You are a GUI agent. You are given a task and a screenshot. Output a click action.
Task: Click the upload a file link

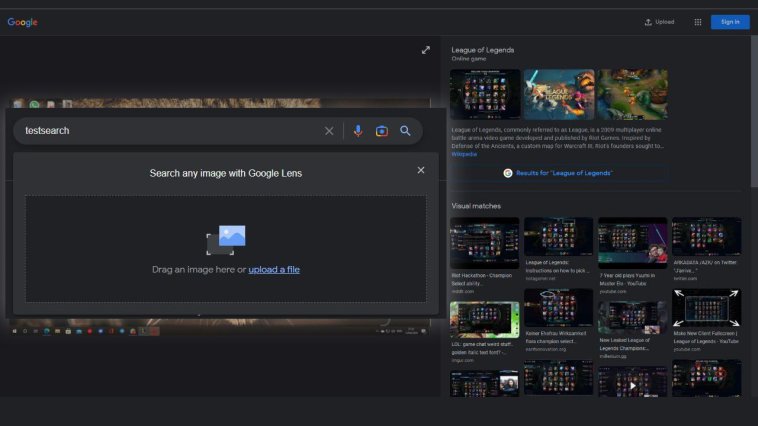coord(274,270)
